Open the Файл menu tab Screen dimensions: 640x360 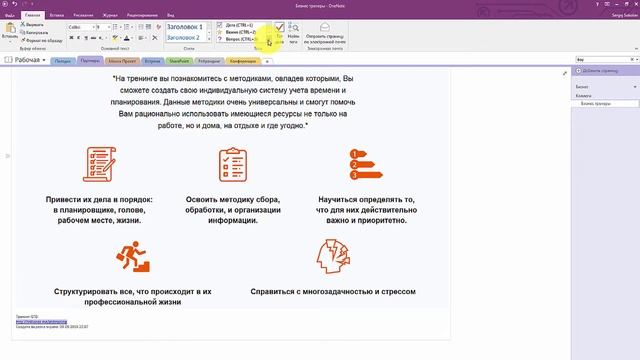pyautogui.click(x=10, y=15)
